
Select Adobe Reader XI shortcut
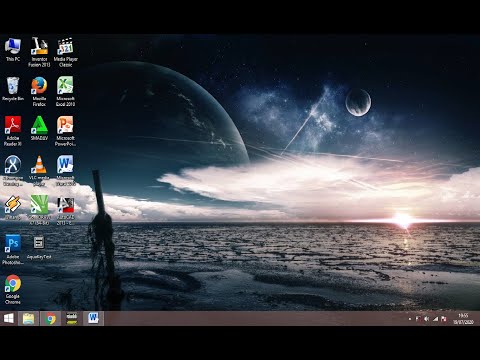click(x=13, y=131)
